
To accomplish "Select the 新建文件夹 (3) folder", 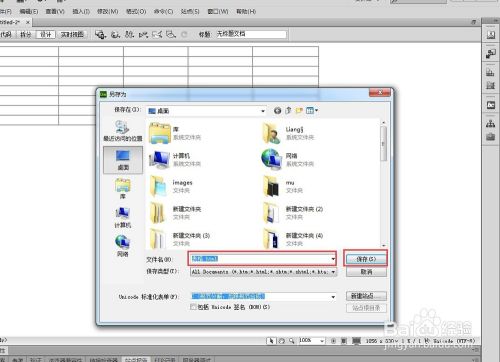I will 180,239.
